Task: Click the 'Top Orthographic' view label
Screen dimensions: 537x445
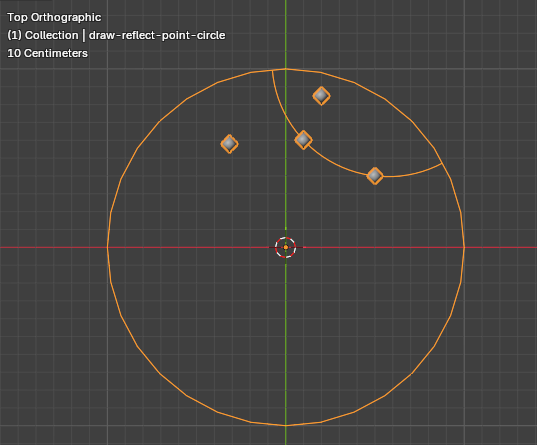Action: (x=54, y=17)
